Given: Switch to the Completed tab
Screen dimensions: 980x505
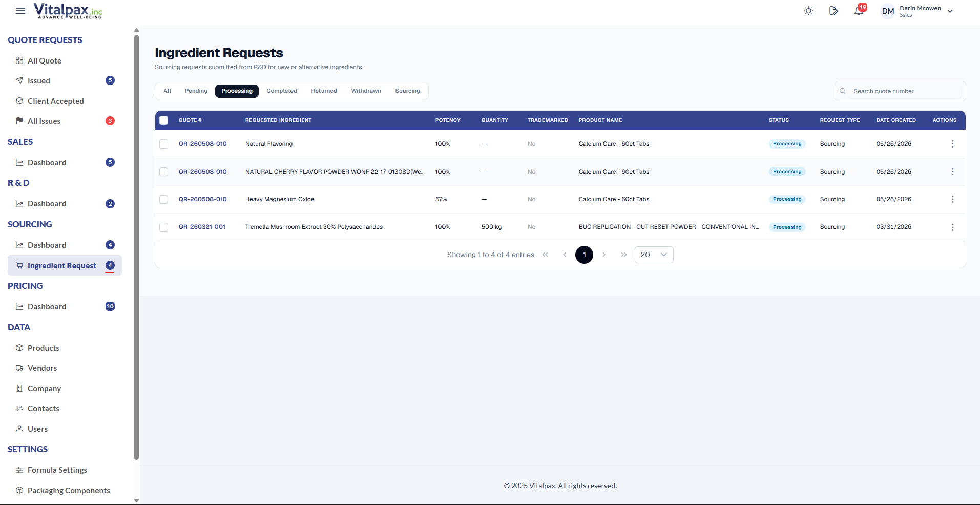Looking at the screenshot, I should (x=282, y=91).
